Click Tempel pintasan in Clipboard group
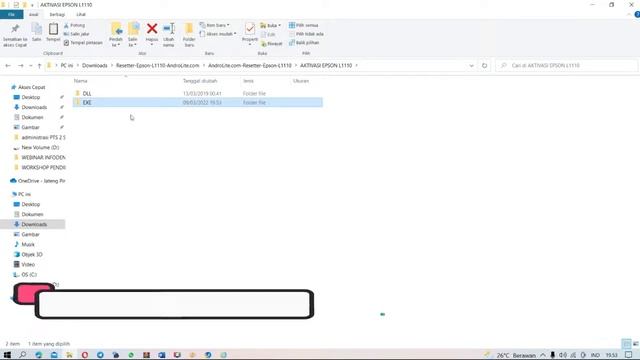This screenshot has height=360, width=640. (83, 42)
